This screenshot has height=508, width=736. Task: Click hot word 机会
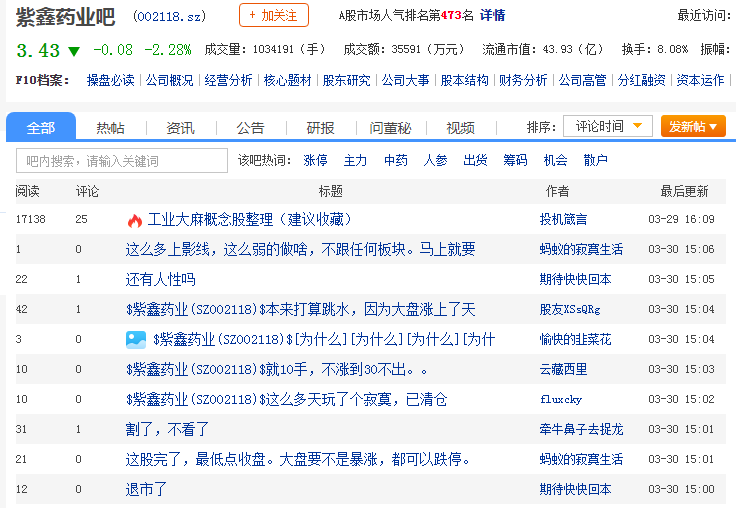pyautogui.click(x=555, y=161)
